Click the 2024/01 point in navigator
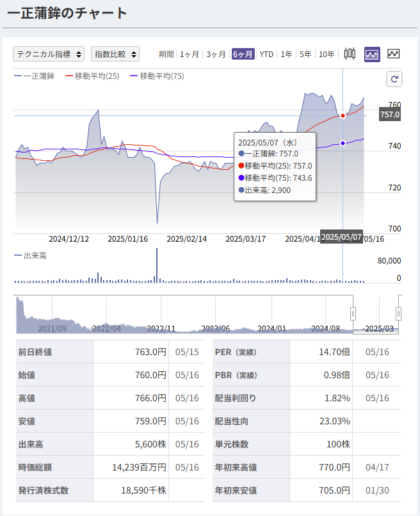Screen dimensions: 420x516 272,328
